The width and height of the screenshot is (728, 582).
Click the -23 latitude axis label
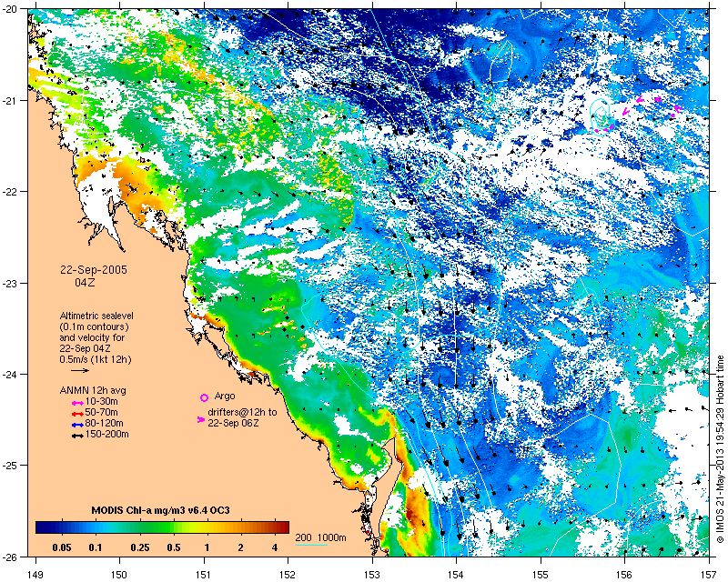point(11,283)
